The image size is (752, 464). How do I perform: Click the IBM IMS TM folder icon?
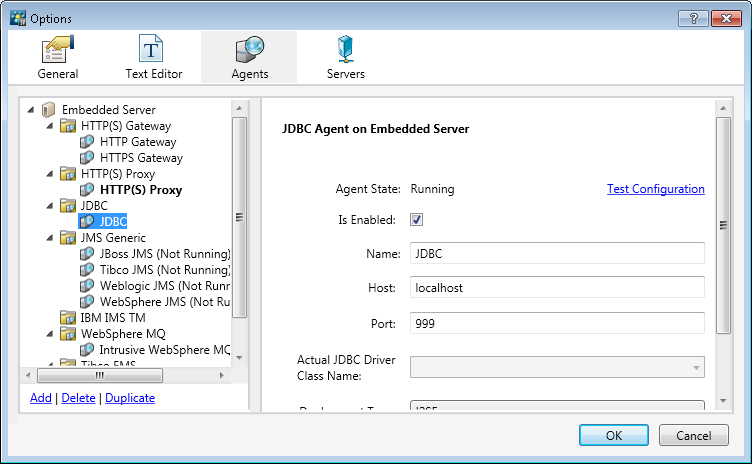tap(68, 318)
